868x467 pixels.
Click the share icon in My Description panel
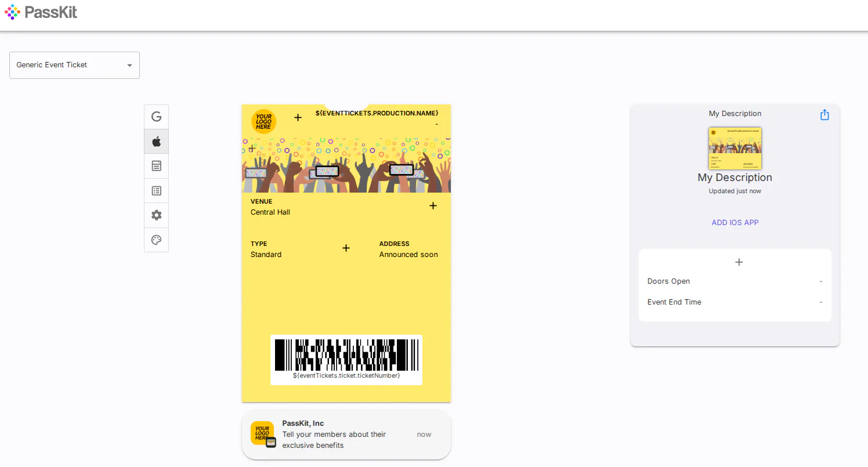824,115
